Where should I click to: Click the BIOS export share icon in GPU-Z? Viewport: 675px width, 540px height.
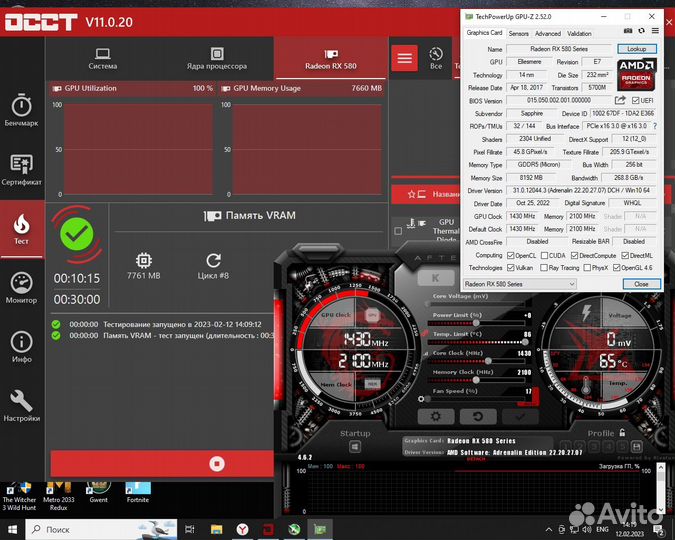click(620, 100)
